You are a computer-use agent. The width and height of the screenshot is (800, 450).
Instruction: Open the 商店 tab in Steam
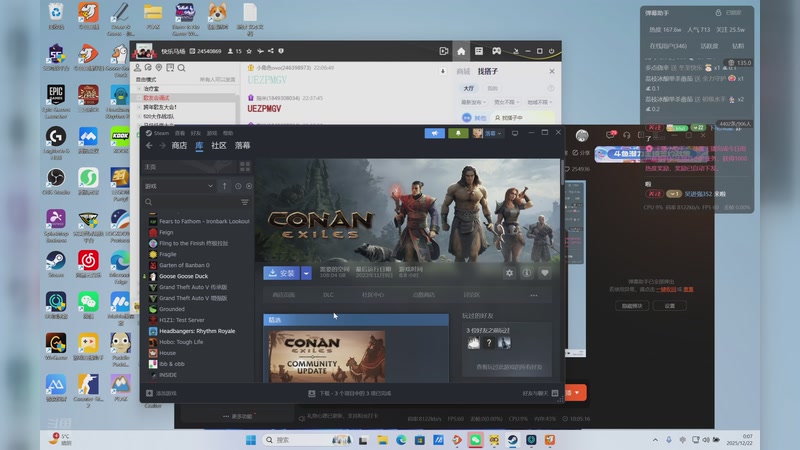click(x=179, y=146)
